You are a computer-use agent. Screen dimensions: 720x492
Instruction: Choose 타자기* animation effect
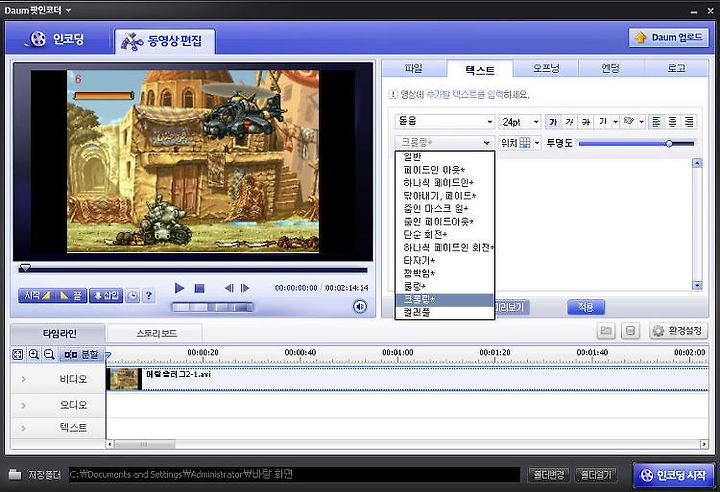444,260
